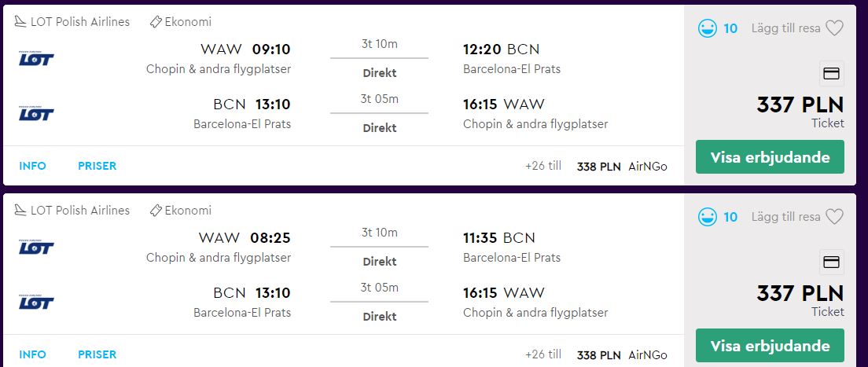Open INFO tab on first flight

pos(33,166)
